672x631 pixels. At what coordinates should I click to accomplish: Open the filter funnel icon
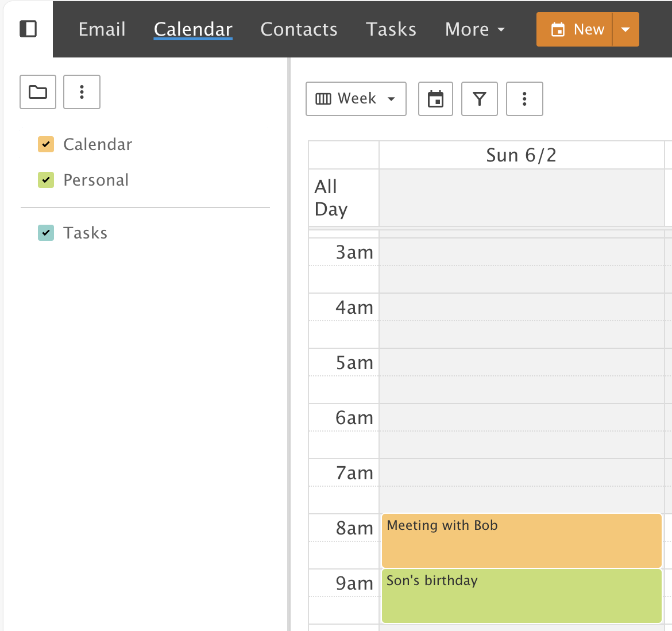(480, 99)
